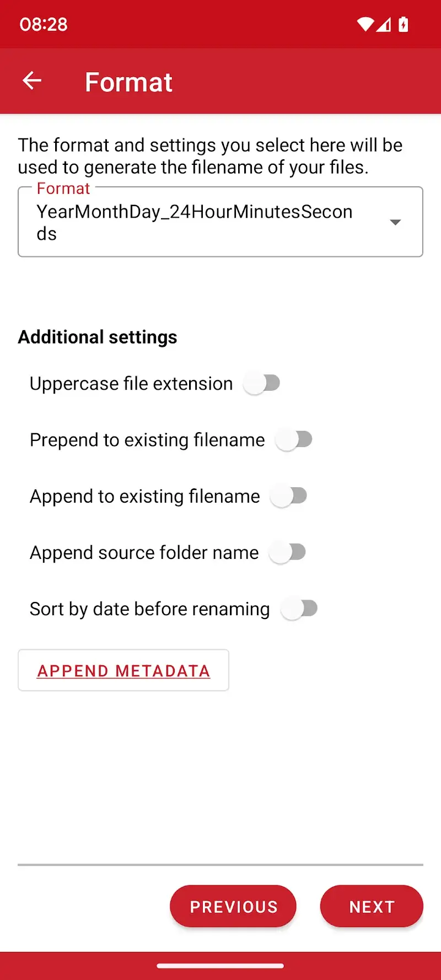Tap the bottom navigation gesture handle
441x980 pixels.
(x=220, y=966)
